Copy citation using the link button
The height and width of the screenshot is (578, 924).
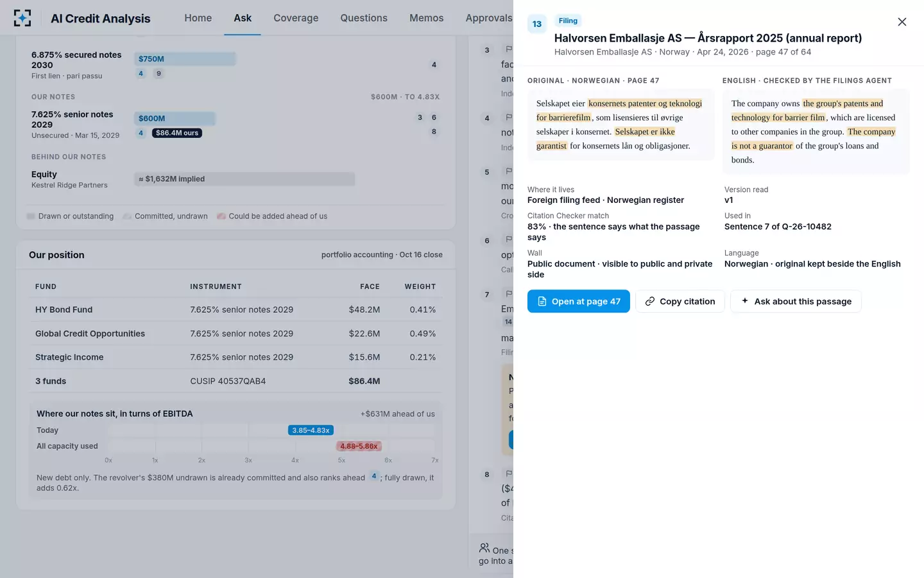[680, 301]
